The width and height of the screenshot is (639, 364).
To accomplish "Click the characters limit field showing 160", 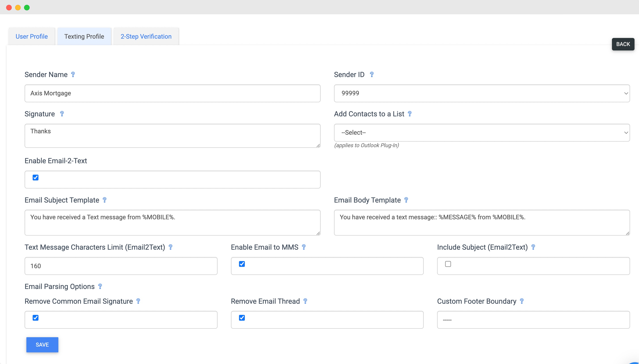I will click(x=121, y=266).
